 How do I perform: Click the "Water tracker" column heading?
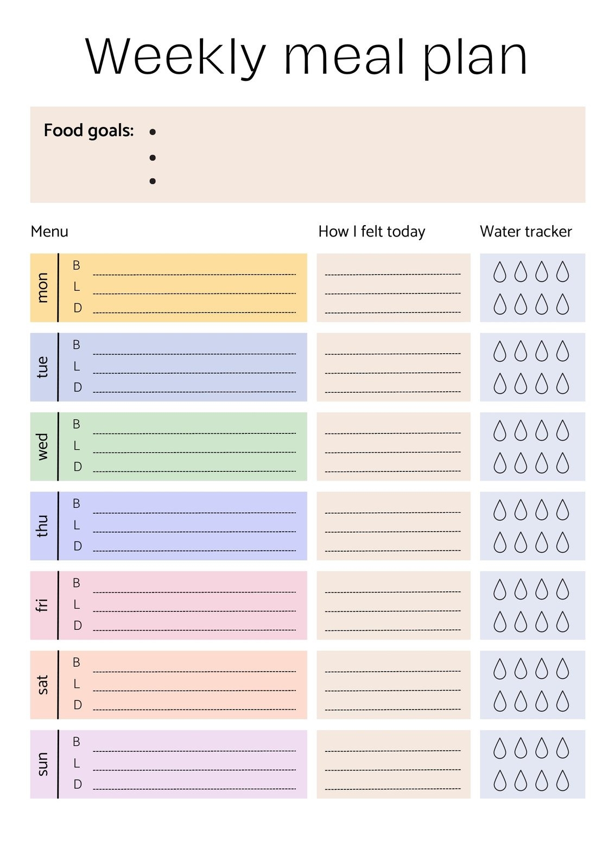click(526, 232)
